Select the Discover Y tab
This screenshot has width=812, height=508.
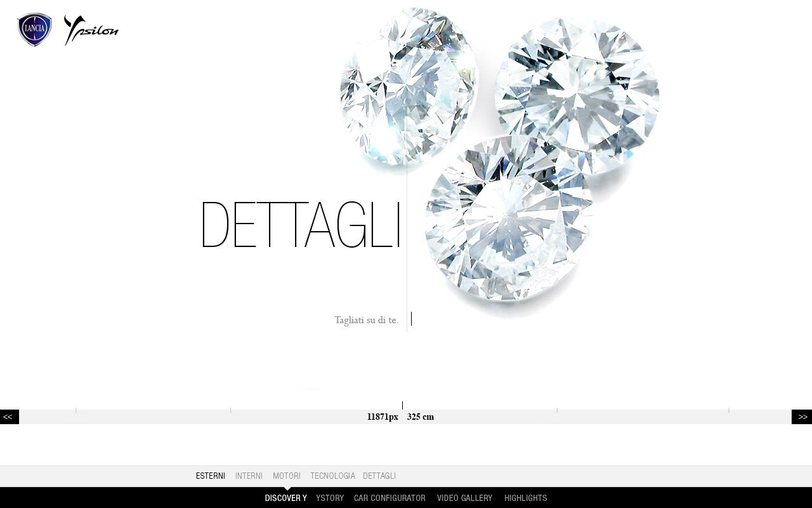click(285, 498)
